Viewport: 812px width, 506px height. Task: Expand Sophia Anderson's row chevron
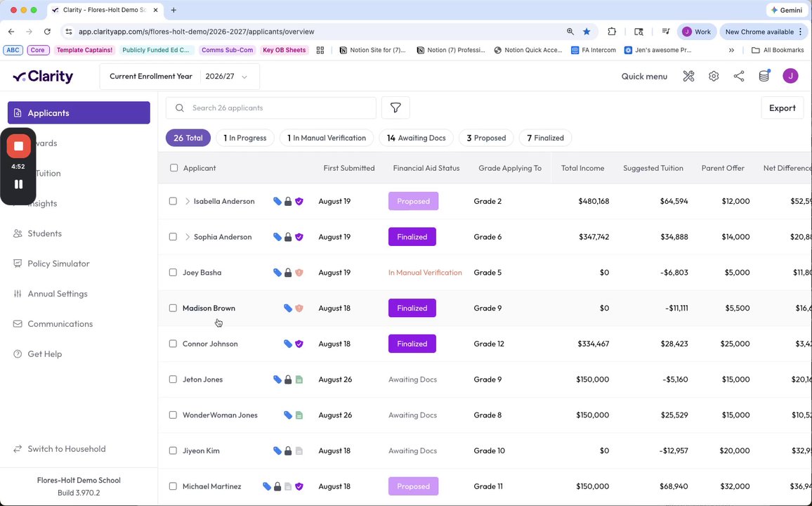(x=187, y=237)
